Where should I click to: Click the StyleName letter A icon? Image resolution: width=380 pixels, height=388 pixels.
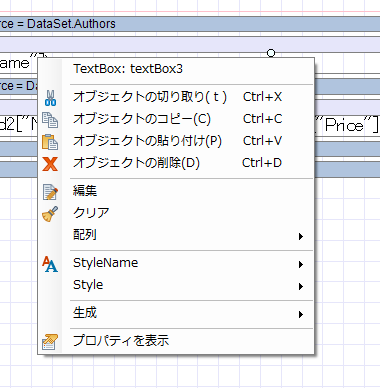pos(50,264)
